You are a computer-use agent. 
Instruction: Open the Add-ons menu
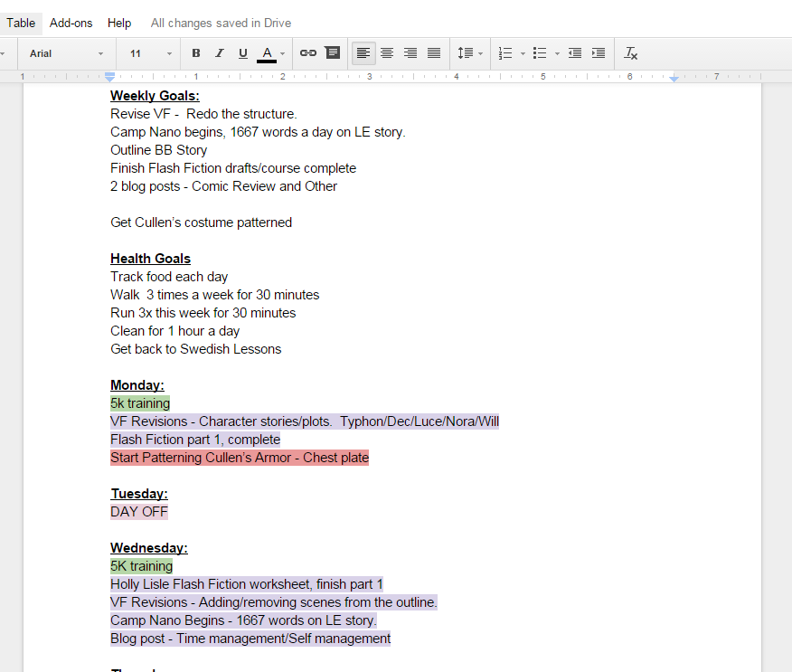click(x=71, y=23)
